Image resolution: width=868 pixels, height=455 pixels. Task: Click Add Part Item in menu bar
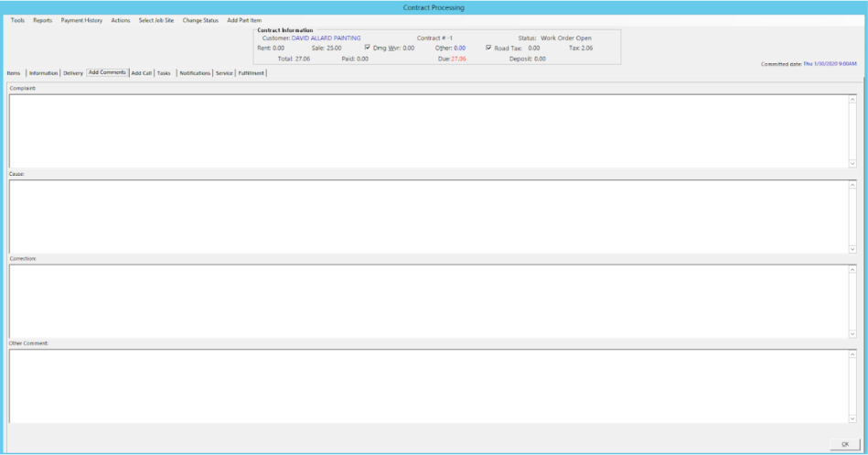pyautogui.click(x=244, y=20)
